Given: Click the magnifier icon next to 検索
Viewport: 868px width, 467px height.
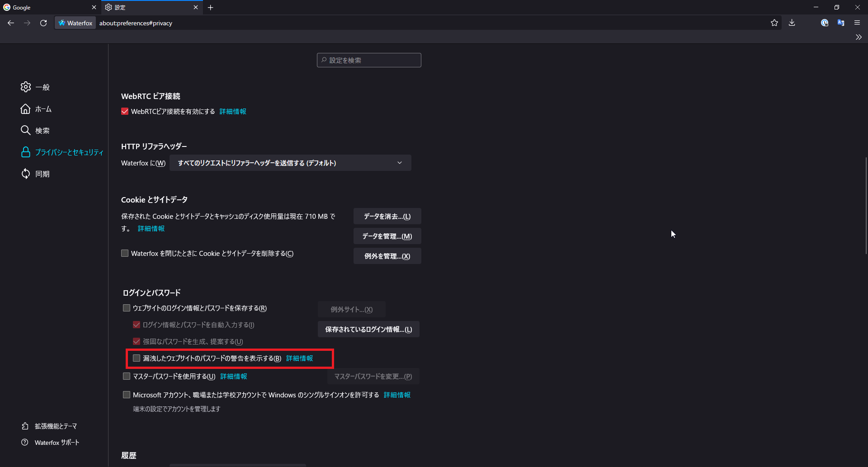Looking at the screenshot, I should click(x=26, y=130).
